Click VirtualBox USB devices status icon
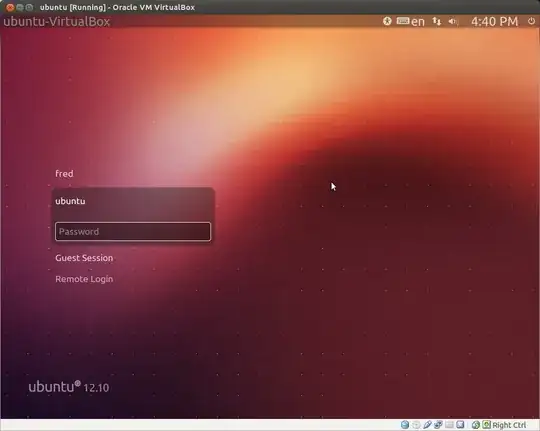540x431 pixels. pyautogui.click(x=427, y=424)
